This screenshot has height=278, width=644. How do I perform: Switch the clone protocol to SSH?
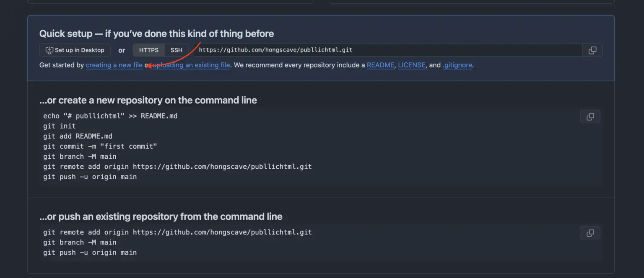click(176, 50)
